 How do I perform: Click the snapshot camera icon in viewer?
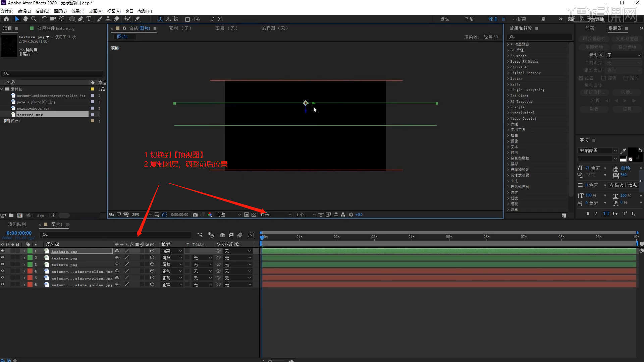click(195, 215)
